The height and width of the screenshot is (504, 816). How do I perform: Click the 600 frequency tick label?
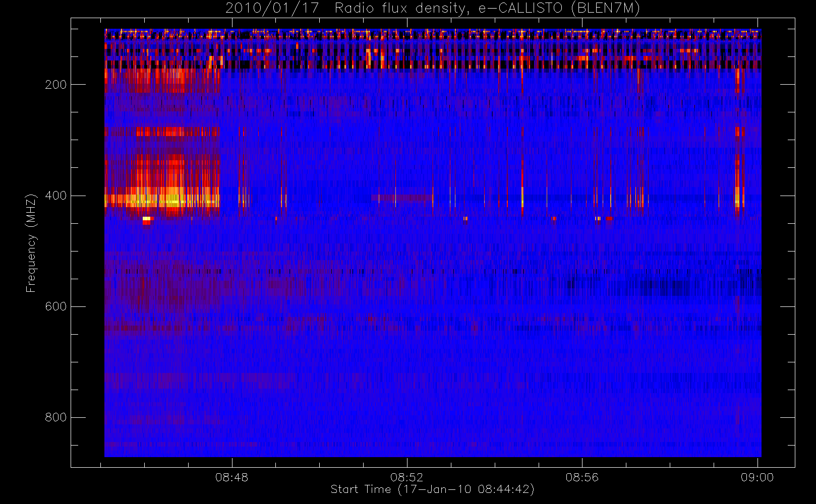[x=55, y=306]
